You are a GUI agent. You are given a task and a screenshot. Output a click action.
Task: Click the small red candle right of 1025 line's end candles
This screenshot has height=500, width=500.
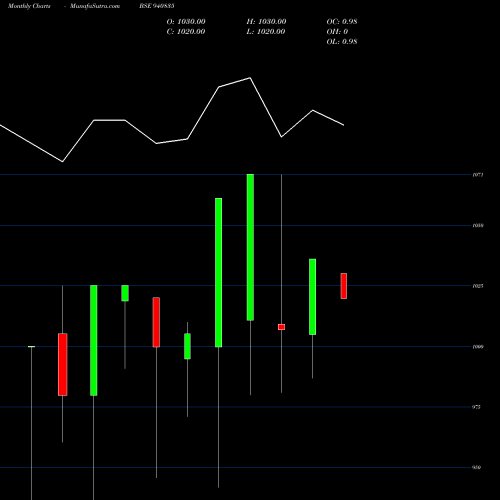click(x=344, y=286)
